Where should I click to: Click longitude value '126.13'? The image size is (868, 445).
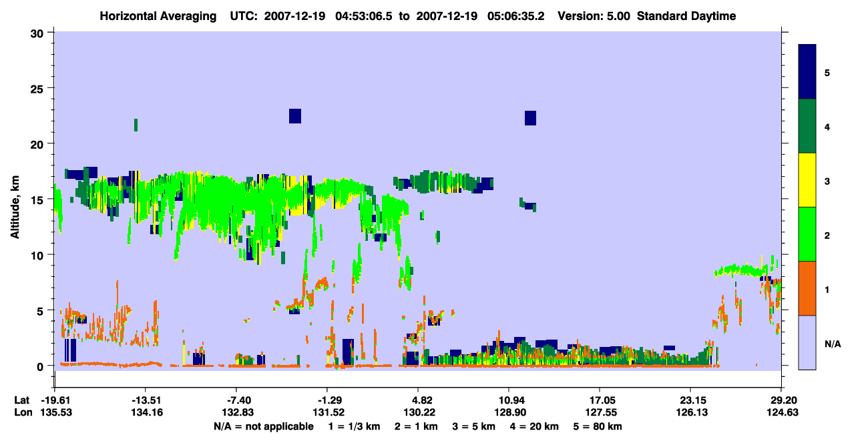click(690, 412)
